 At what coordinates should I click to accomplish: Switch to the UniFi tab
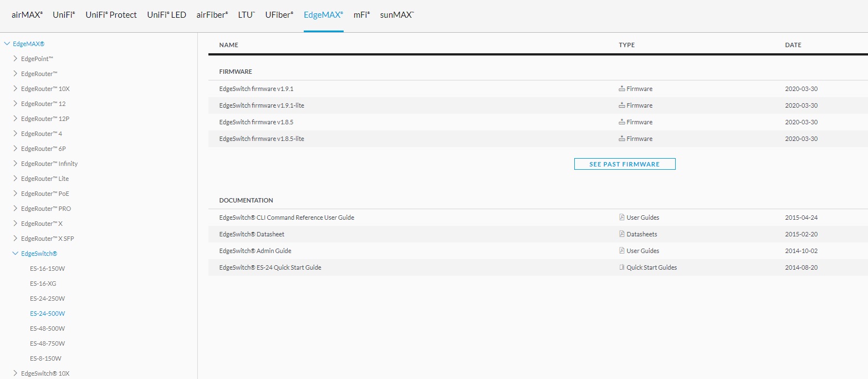click(x=64, y=15)
